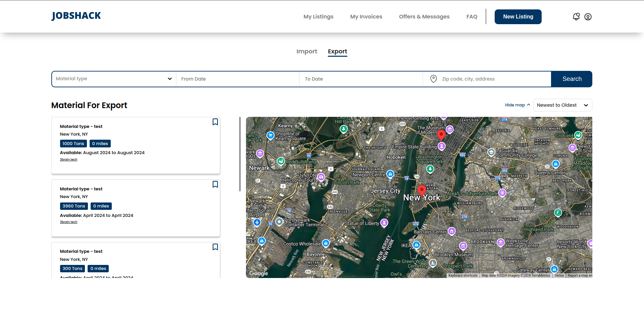Screen dimensions: 644x323
Task: Select the Export tab
Action: (337, 51)
